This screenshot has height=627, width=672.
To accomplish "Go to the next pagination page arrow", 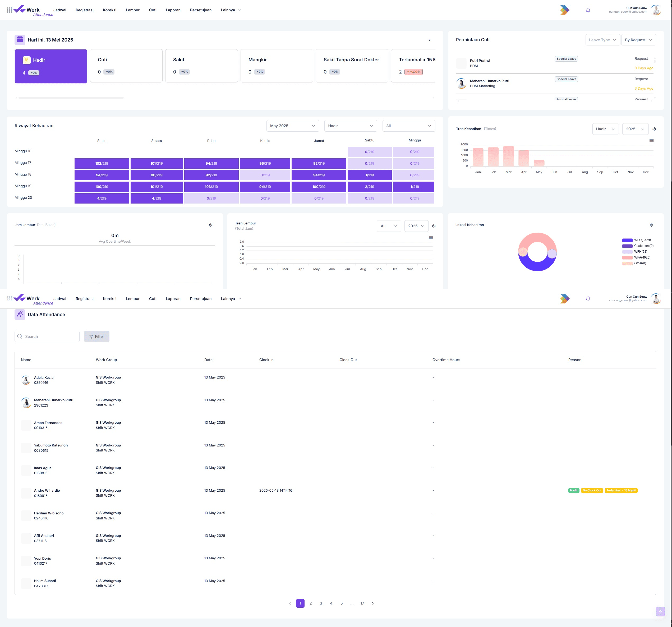I will tap(372, 603).
